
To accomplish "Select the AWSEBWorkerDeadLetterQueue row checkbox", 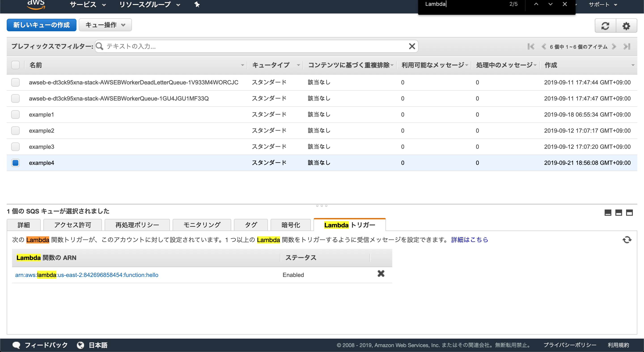I will point(15,82).
